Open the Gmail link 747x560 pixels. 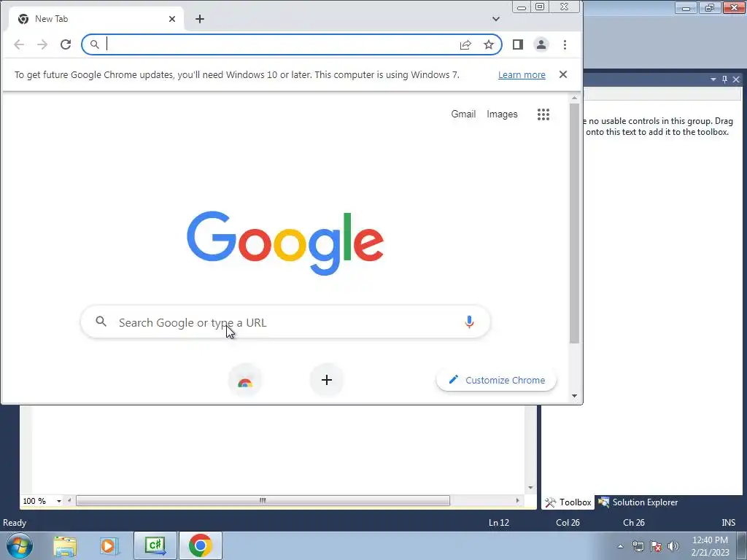(x=463, y=114)
